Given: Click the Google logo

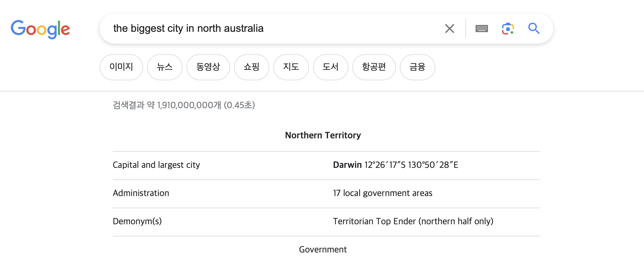Looking at the screenshot, I should click(x=40, y=29).
